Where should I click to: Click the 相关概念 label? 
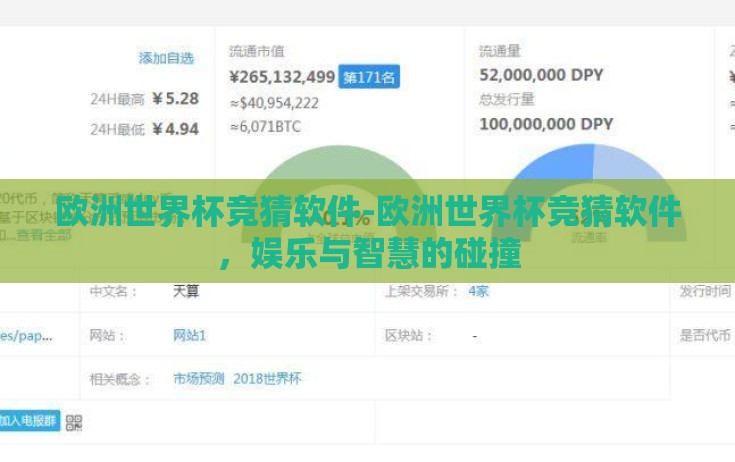[x=119, y=379]
